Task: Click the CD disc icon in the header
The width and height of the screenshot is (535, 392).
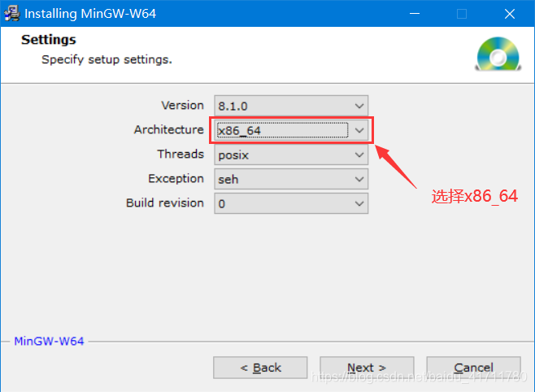Action: [x=498, y=54]
